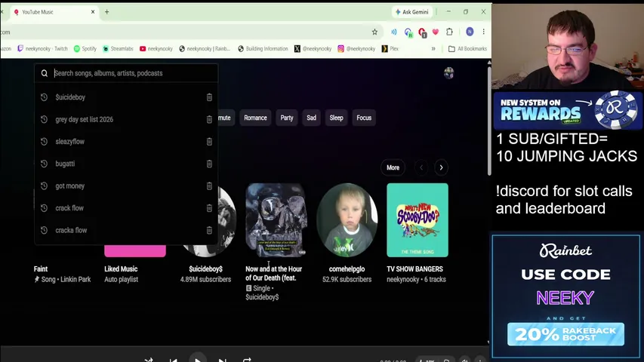Click the red heart extension icon

click(x=436, y=32)
